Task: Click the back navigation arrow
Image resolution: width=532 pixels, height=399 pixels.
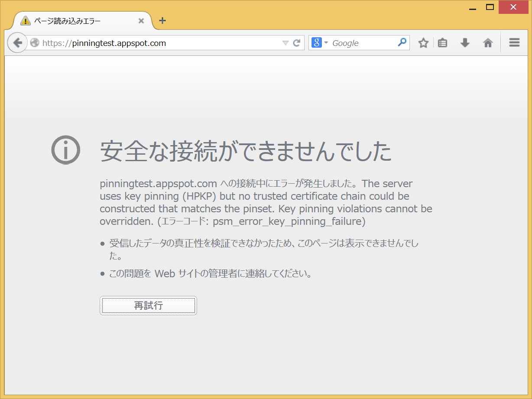Action: click(17, 42)
